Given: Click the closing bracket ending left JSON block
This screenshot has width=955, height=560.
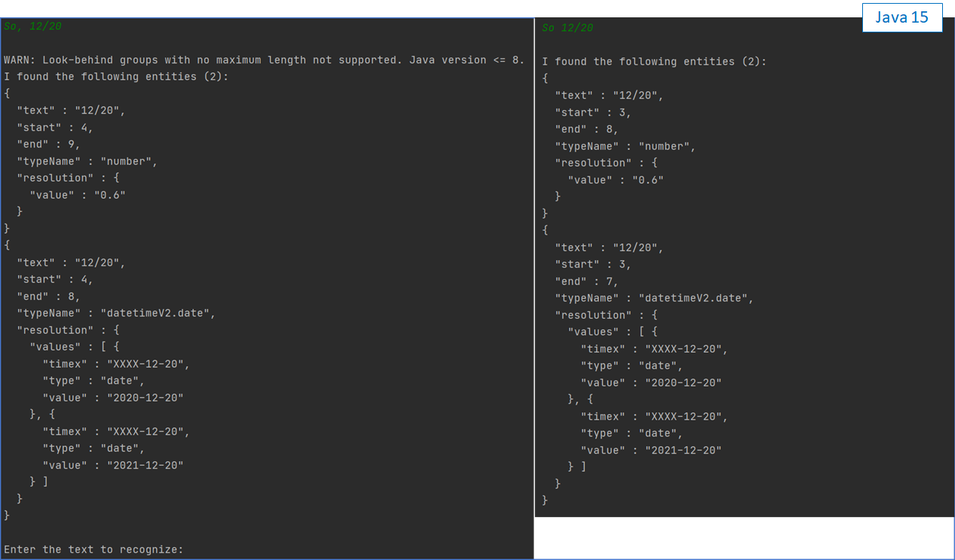Looking at the screenshot, I should point(6,515).
